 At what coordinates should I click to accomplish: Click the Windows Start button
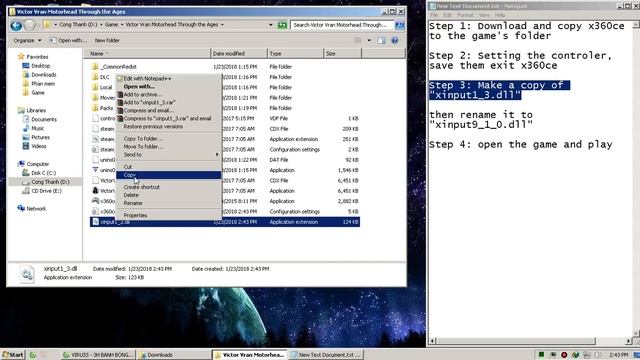[13, 355]
